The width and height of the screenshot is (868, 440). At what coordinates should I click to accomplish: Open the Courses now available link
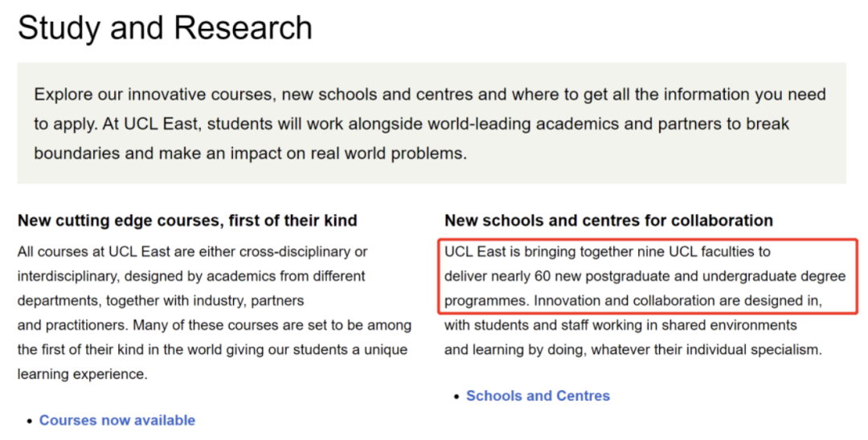pos(117,420)
